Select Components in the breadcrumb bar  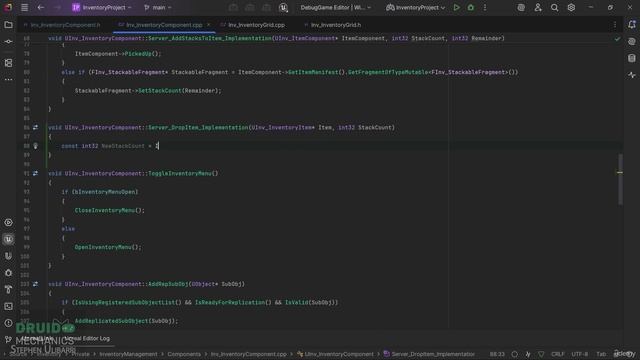(184, 354)
